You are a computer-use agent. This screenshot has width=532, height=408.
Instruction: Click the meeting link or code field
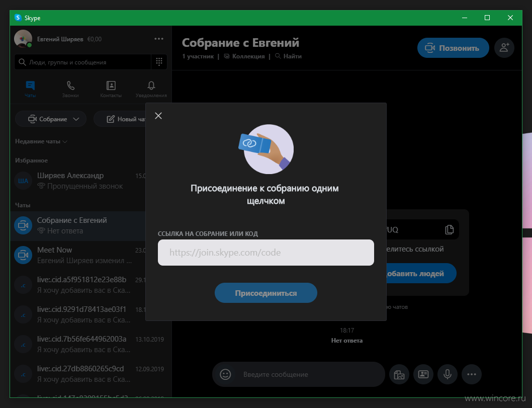[265, 253]
